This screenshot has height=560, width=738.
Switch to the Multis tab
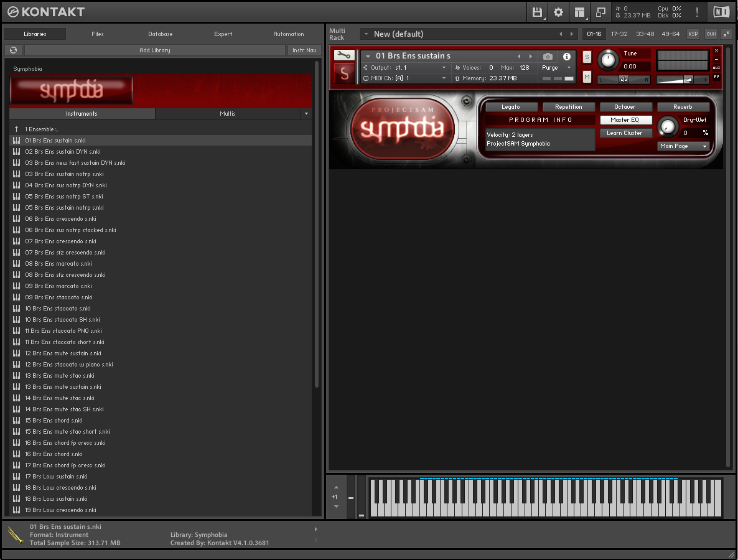pyautogui.click(x=228, y=114)
